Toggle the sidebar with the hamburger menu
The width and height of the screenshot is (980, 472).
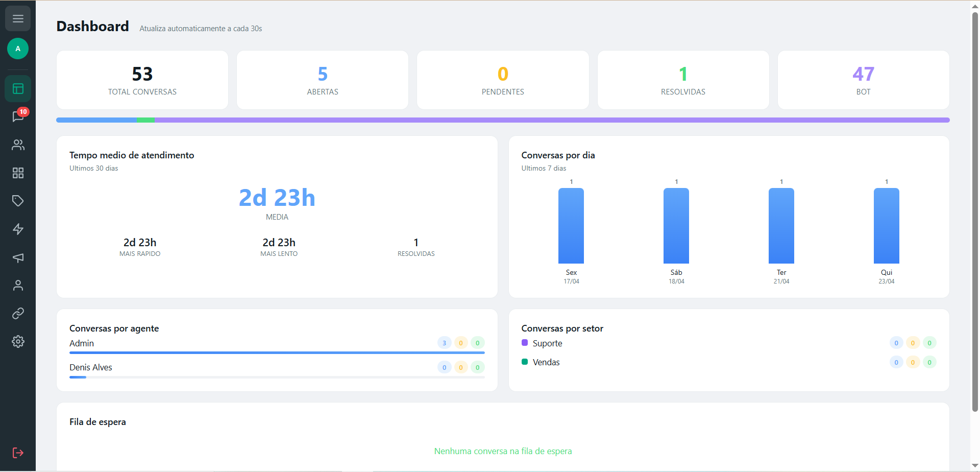pos(18,18)
